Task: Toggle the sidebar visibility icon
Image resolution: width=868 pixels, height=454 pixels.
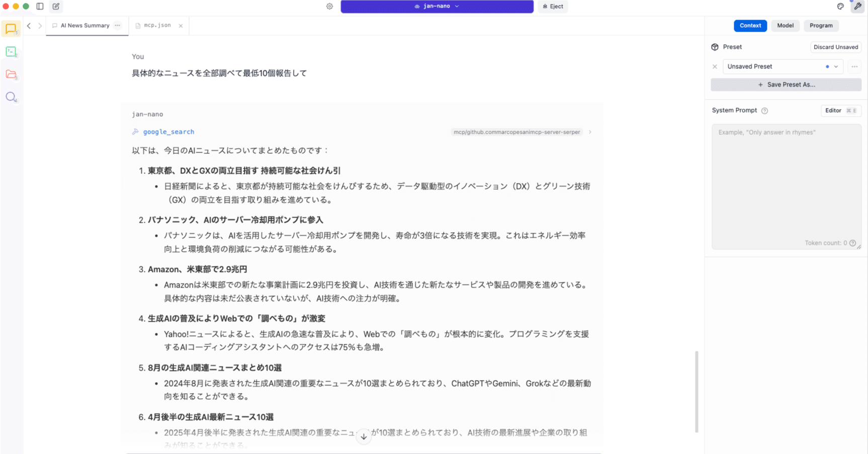Action: 40,6
